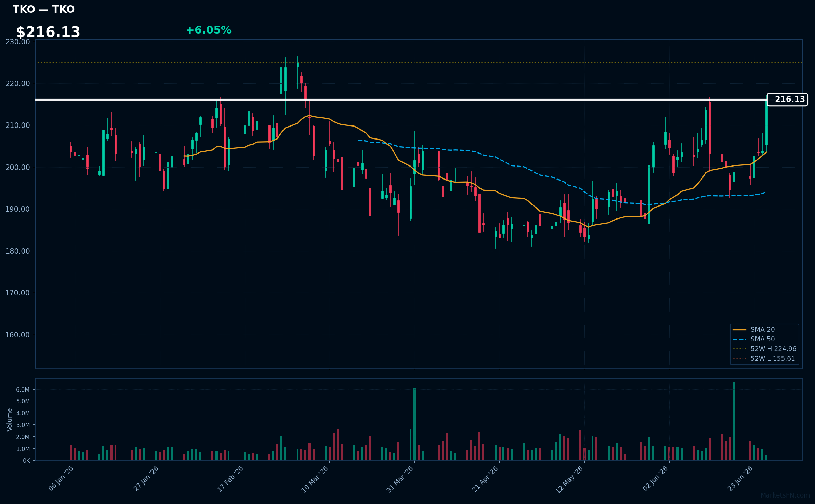Click the TKO — TKO chart title
This screenshot has height=504, width=815.
click(44, 9)
